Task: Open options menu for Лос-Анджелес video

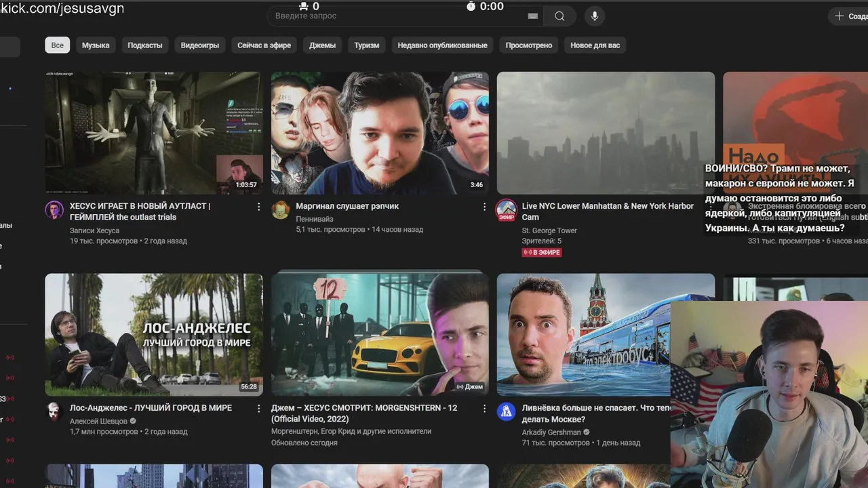Action: click(258, 409)
